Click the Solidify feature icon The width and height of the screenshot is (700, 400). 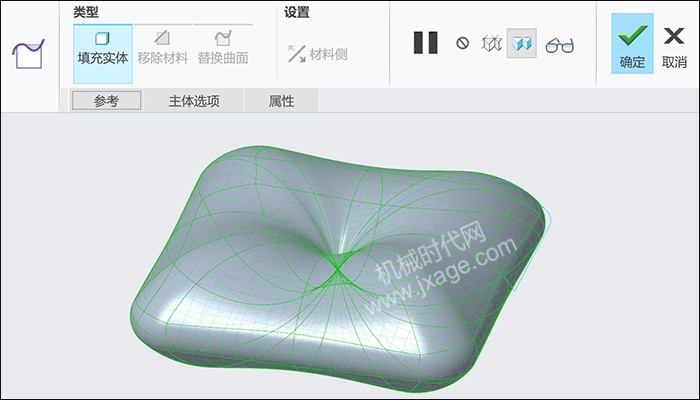coord(29,54)
